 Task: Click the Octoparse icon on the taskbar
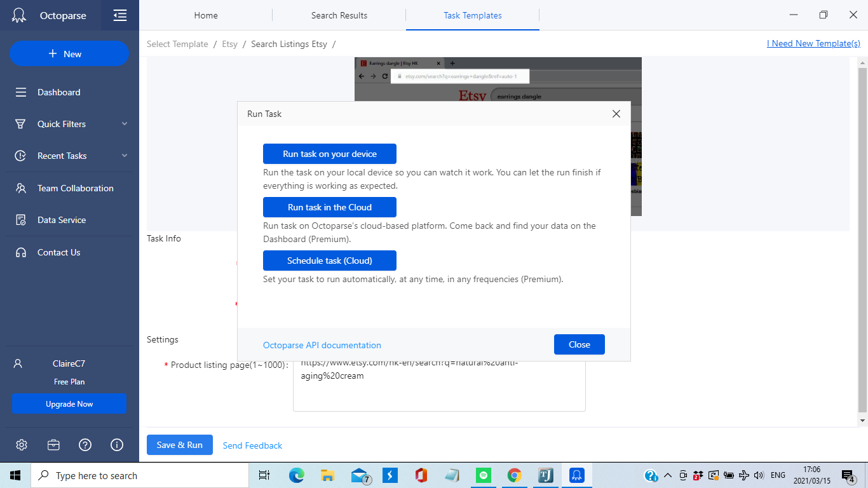577,475
